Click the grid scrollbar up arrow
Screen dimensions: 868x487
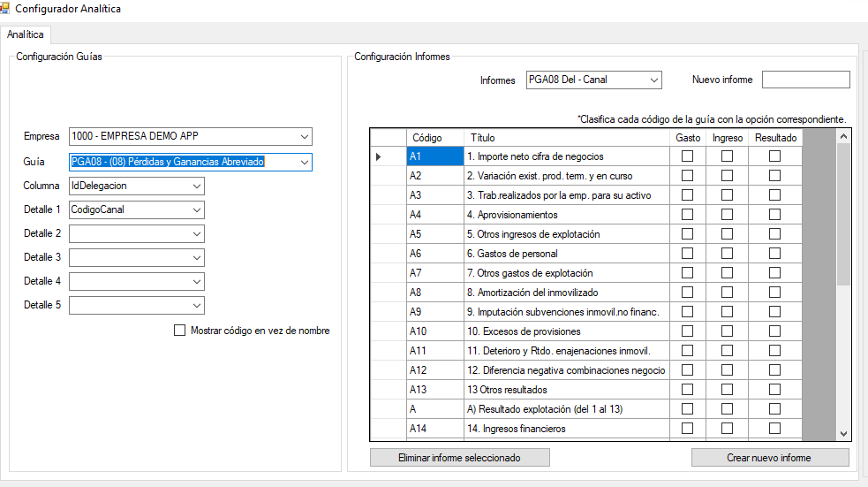point(843,136)
